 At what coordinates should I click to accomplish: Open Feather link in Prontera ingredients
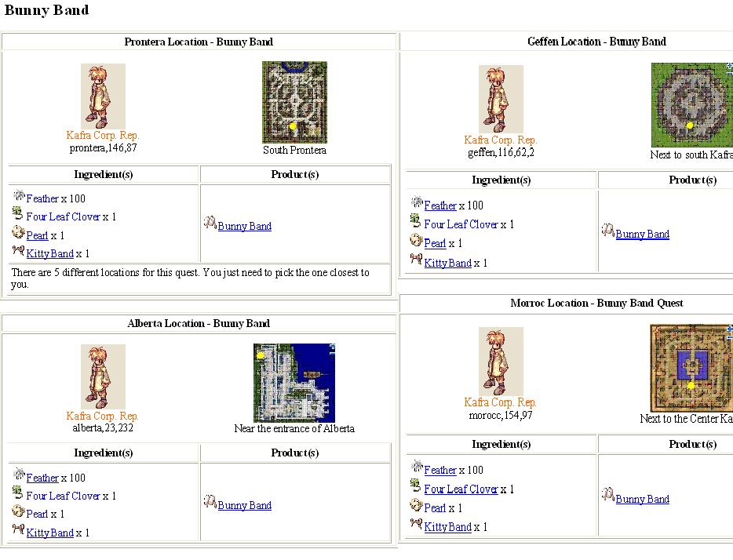click(42, 198)
